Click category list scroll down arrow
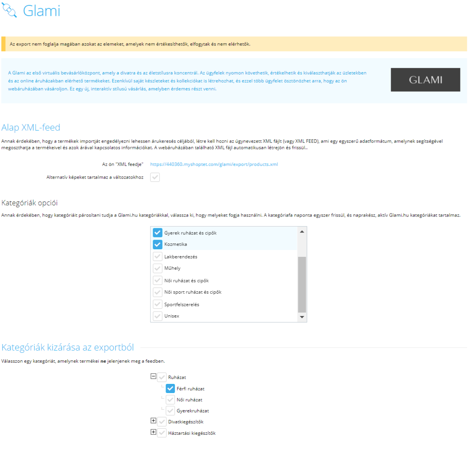Screen dimensions: 476x456 click(x=302, y=317)
